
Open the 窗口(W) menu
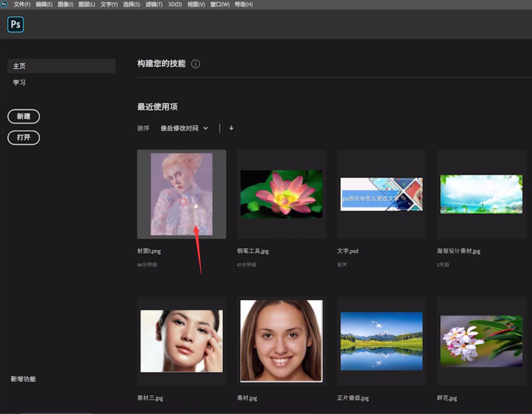[220, 4]
